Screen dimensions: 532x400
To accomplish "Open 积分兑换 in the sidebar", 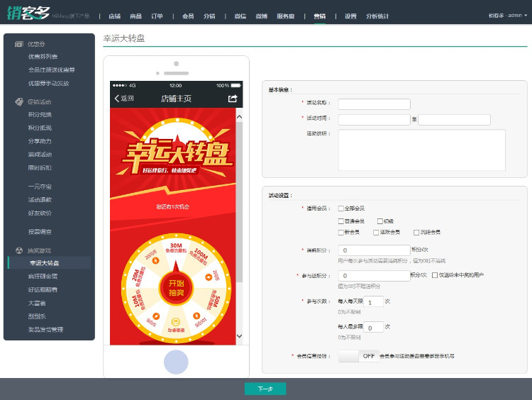I will click(40, 115).
